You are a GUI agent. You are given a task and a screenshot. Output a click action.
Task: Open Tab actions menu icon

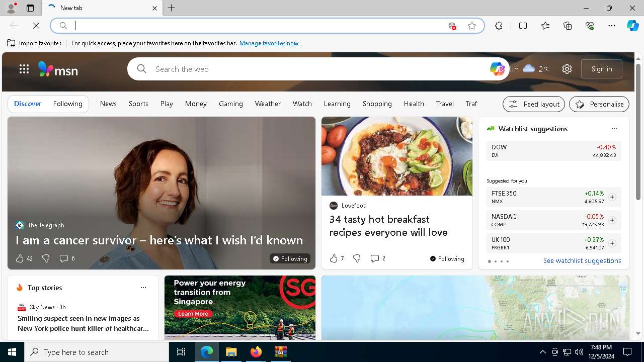tap(30, 8)
